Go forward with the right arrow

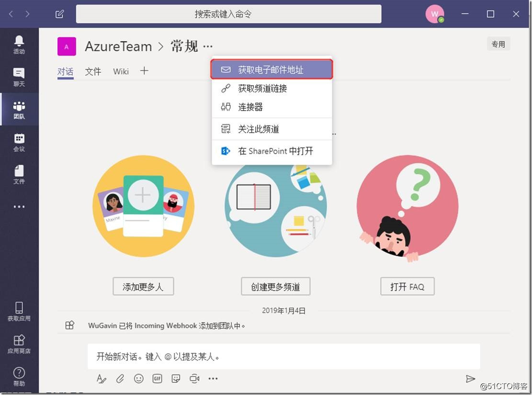click(27, 14)
